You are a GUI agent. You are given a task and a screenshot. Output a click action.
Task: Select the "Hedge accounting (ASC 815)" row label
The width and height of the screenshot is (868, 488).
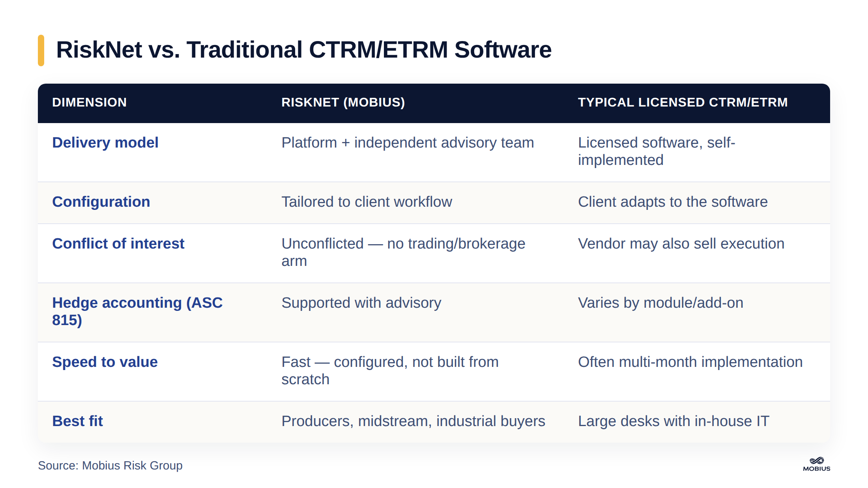(137, 311)
